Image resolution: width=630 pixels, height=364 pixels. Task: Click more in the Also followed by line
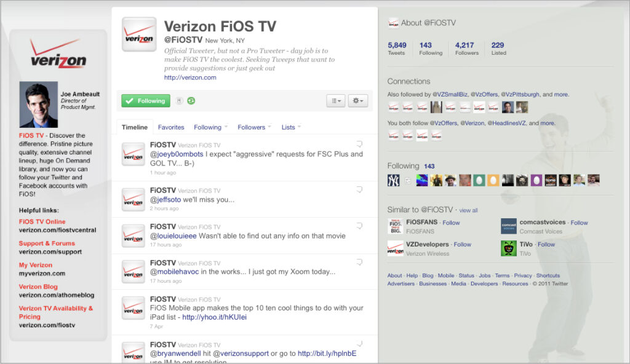click(561, 95)
